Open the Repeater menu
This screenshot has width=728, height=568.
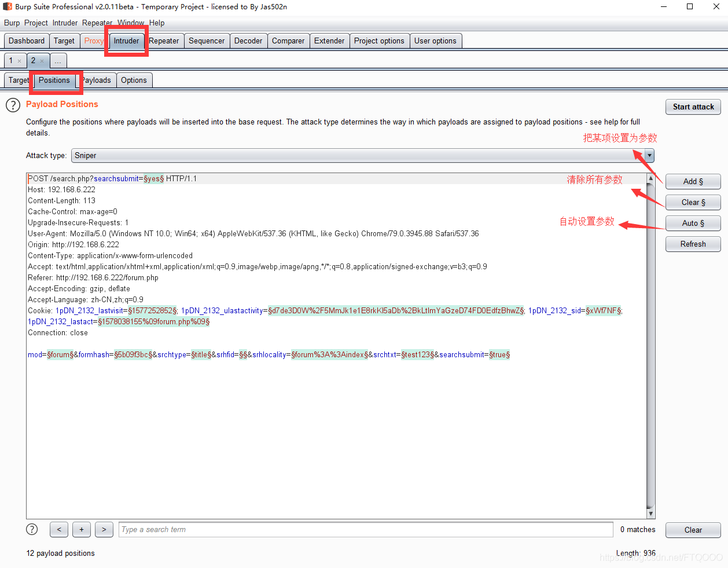click(97, 23)
